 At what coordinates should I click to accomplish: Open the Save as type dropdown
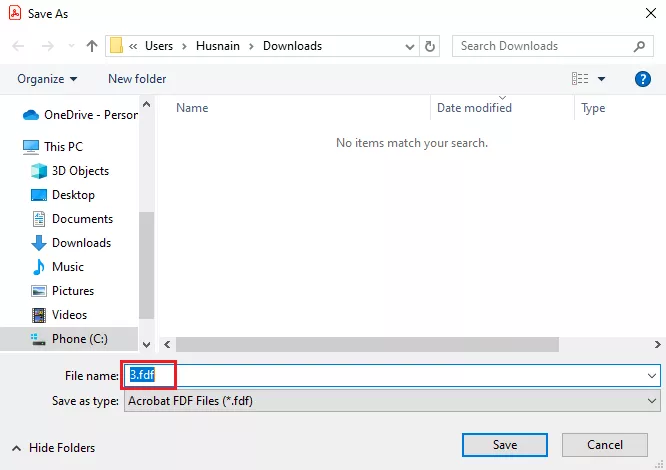tap(392, 401)
